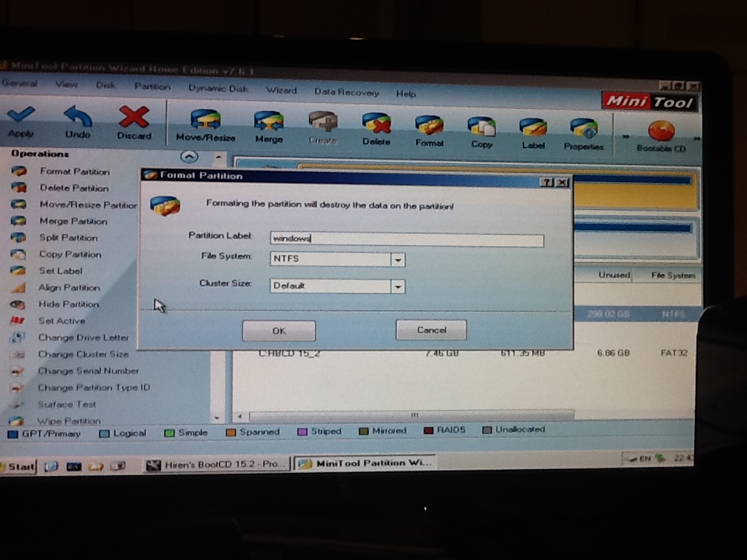
Task: Choose Change Partition Type ID operation
Action: [x=94, y=387]
